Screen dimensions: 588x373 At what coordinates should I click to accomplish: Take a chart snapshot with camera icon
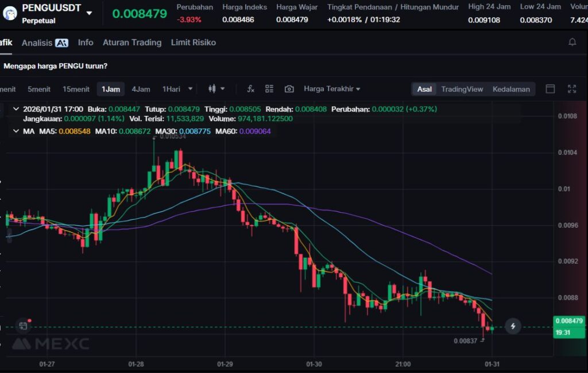[x=289, y=89]
